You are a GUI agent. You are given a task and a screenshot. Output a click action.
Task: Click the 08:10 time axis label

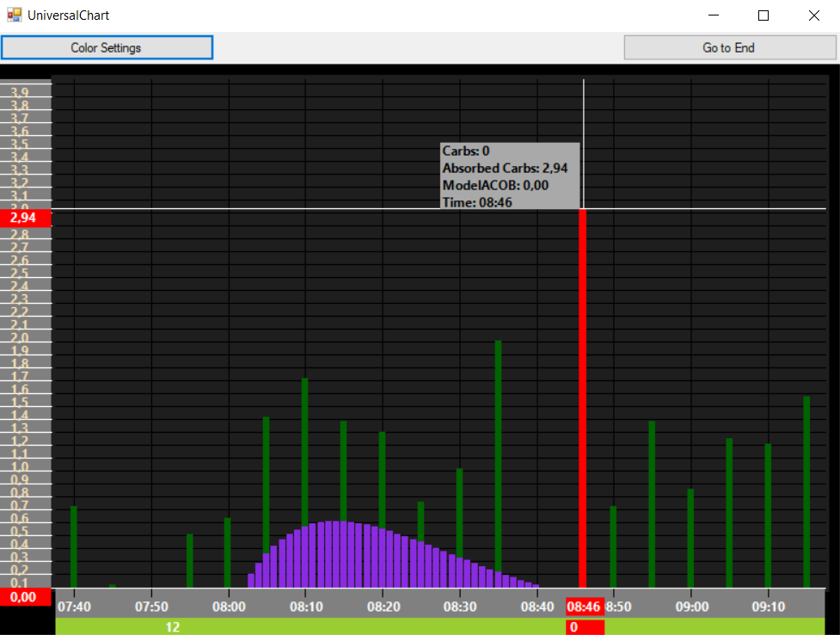(x=306, y=607)
